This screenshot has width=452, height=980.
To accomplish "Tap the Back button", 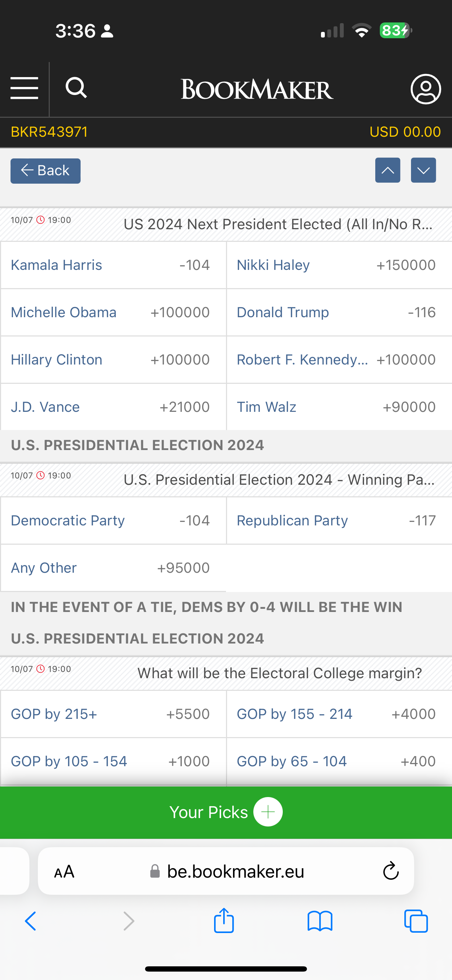I will pos(45,171).
